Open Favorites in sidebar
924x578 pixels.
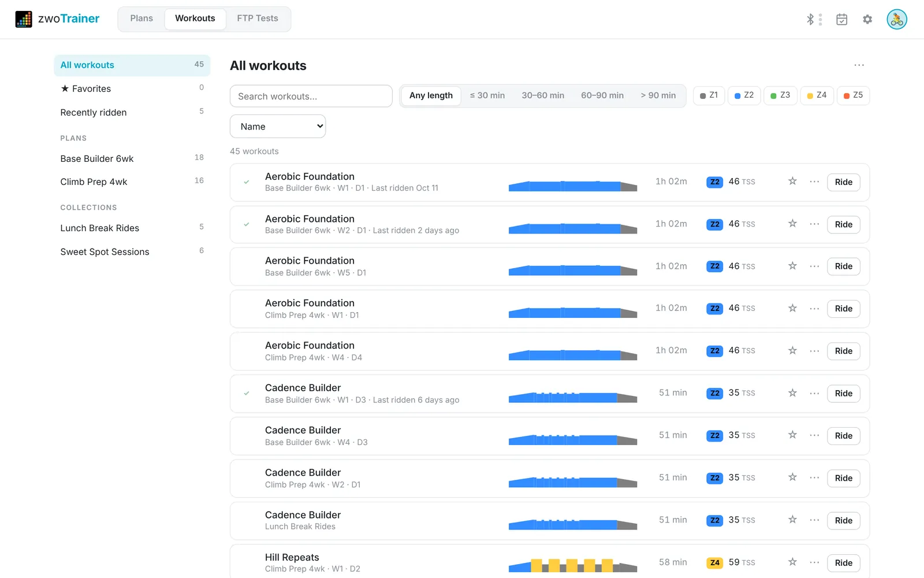[x=132, y=88]
